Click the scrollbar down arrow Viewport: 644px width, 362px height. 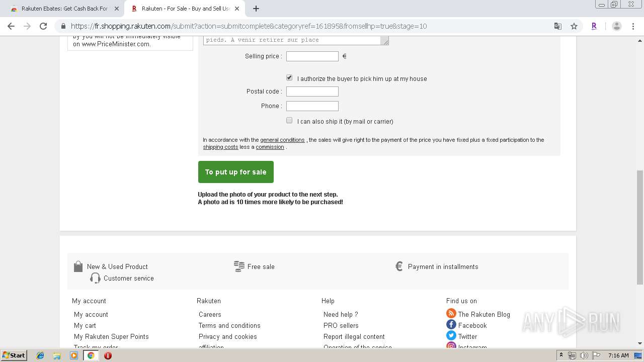pos(640,343)
